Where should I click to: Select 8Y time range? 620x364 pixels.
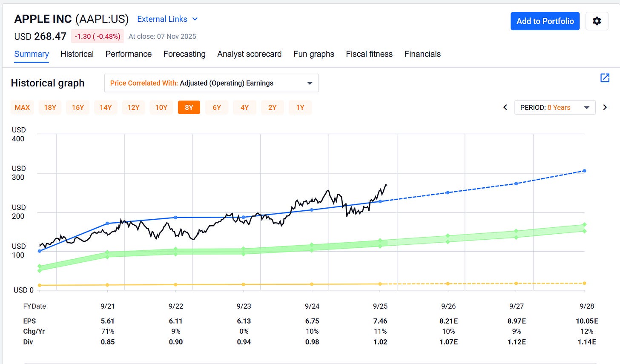[x=189, y=107]
